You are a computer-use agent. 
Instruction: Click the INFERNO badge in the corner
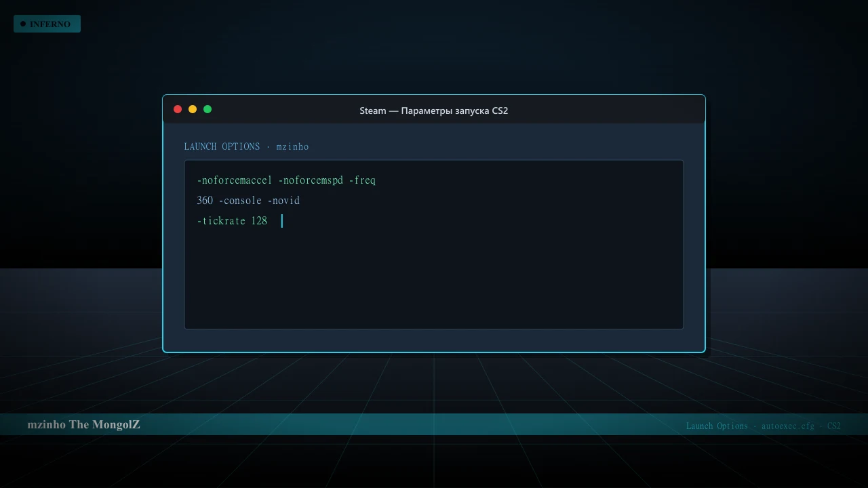47,24
